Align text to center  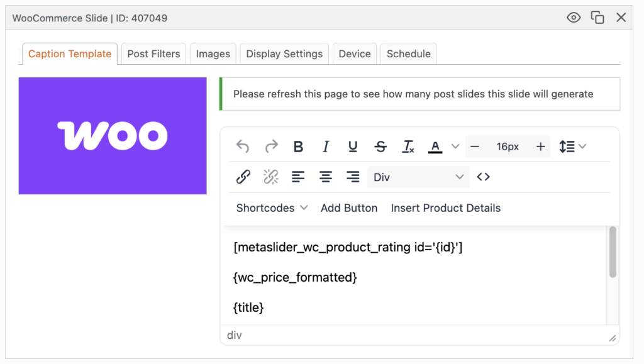click(x=325, y=177)
